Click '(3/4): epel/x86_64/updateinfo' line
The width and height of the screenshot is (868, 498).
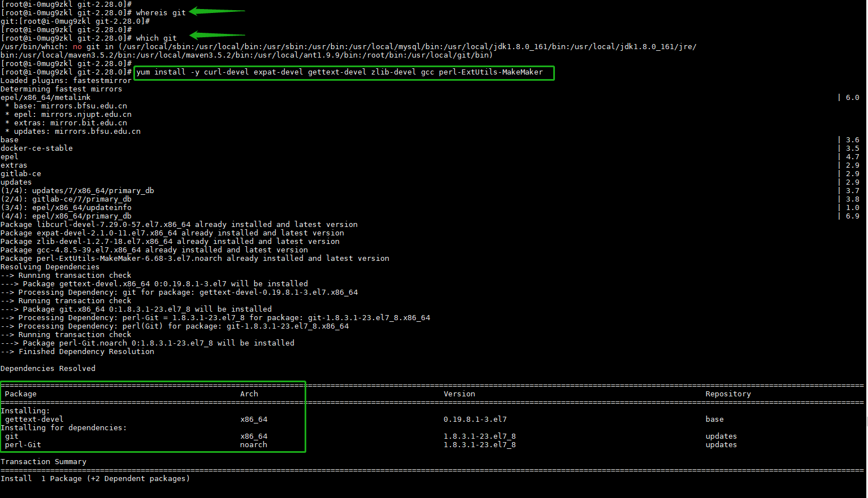[x=66, y=208]
